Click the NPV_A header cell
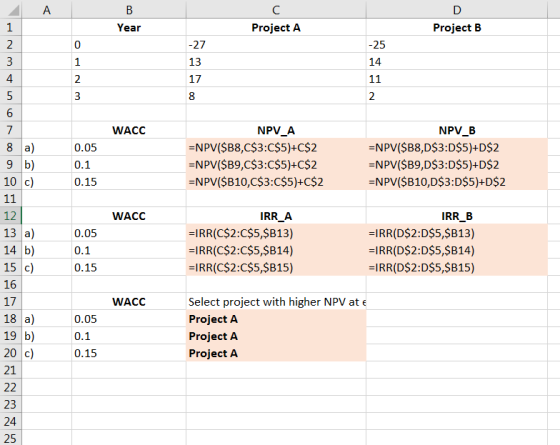560x445 pixels. (x=276, y=130)
